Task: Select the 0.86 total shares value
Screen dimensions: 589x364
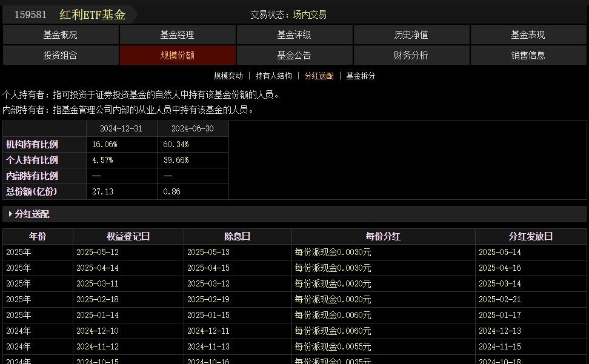Action: 171,191
